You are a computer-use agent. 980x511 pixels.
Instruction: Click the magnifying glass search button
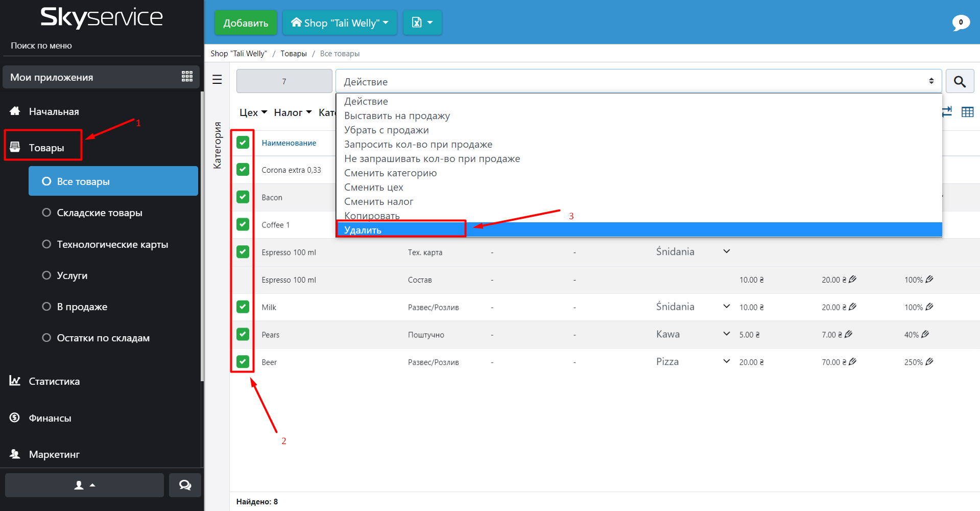[x=960, y=82]
